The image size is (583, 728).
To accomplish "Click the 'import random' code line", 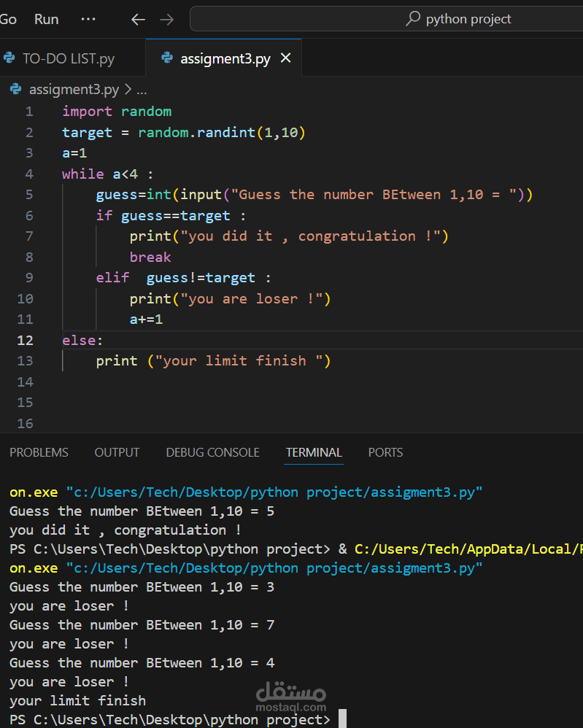I will 117,112.
